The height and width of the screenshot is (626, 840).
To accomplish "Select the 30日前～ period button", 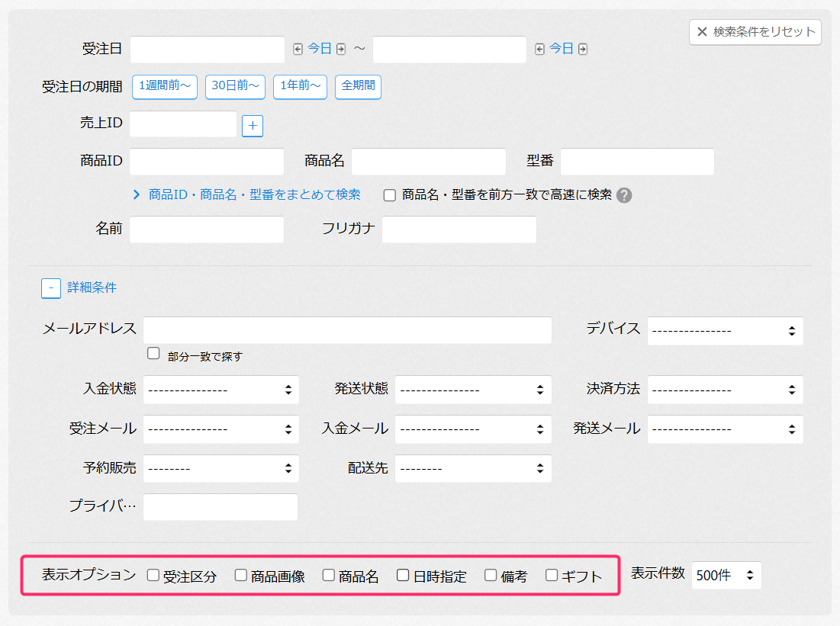I will 235,86.
